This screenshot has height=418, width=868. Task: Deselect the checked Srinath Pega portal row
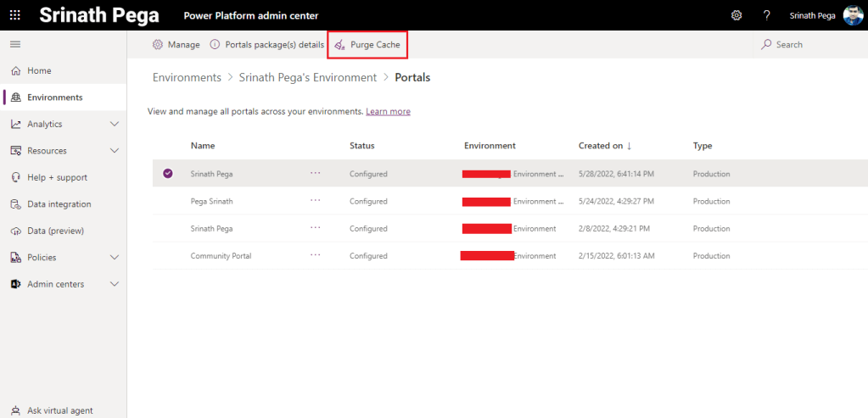coord(167,174)
